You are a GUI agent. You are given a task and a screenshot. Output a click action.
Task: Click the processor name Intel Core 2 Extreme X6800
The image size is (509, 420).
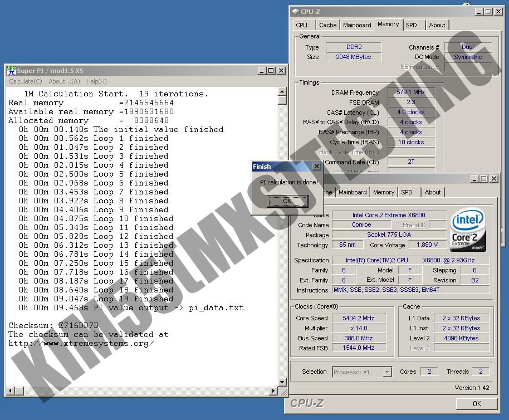pos(389,215)
